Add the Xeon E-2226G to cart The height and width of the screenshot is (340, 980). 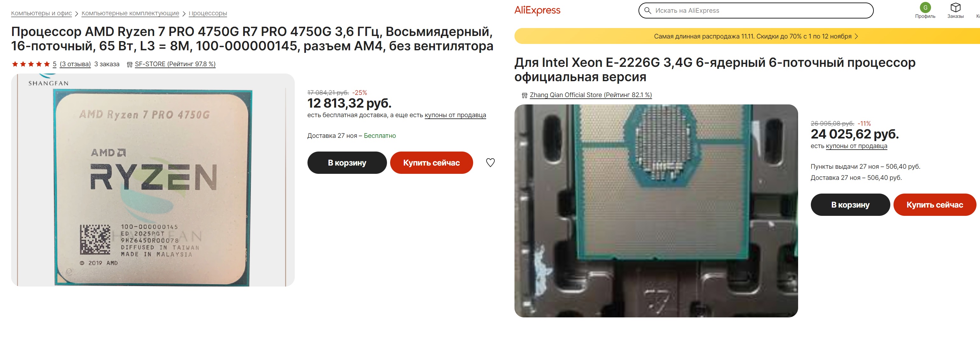(850, 205)
